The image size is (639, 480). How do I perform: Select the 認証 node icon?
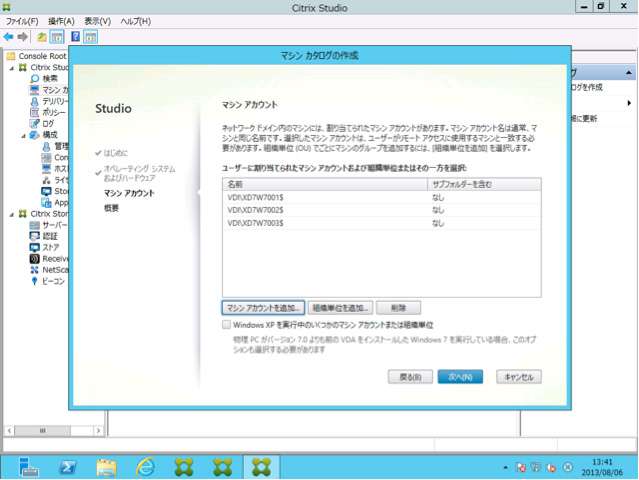click(x=35, y=236)
